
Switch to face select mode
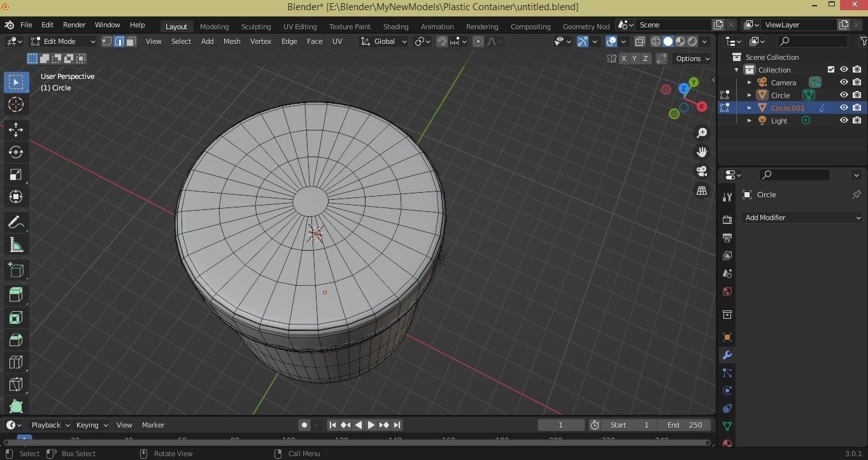click(x=131, y=41)
